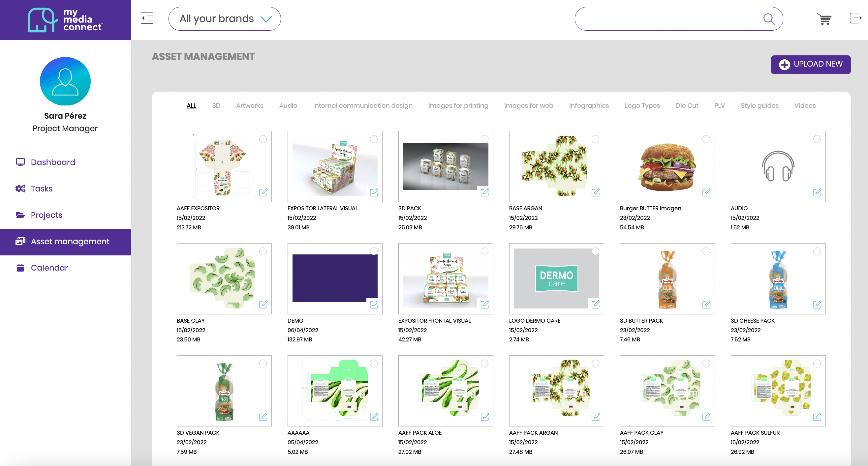Click inside the search input field
Image resolution: width=868 pixels, height=466 pixels.
point(667,19)
